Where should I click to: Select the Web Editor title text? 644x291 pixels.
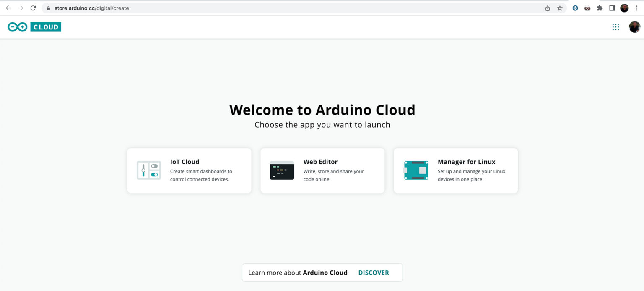point(320,162)
